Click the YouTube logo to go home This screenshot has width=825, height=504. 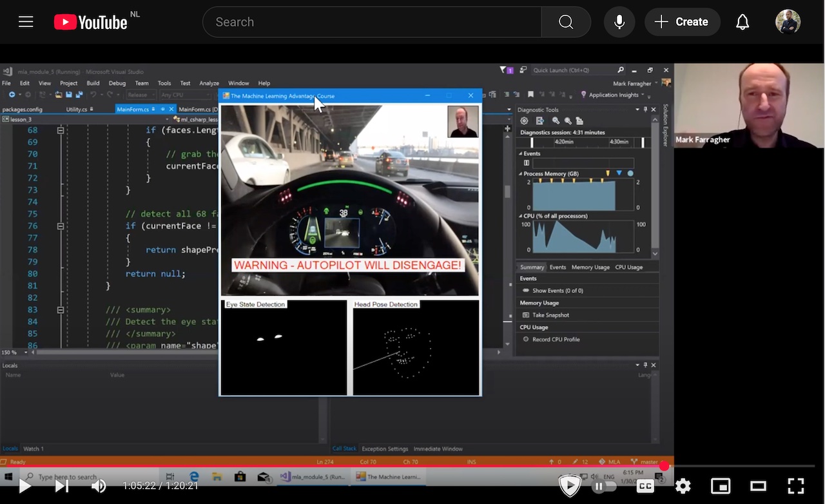(91, 22)
